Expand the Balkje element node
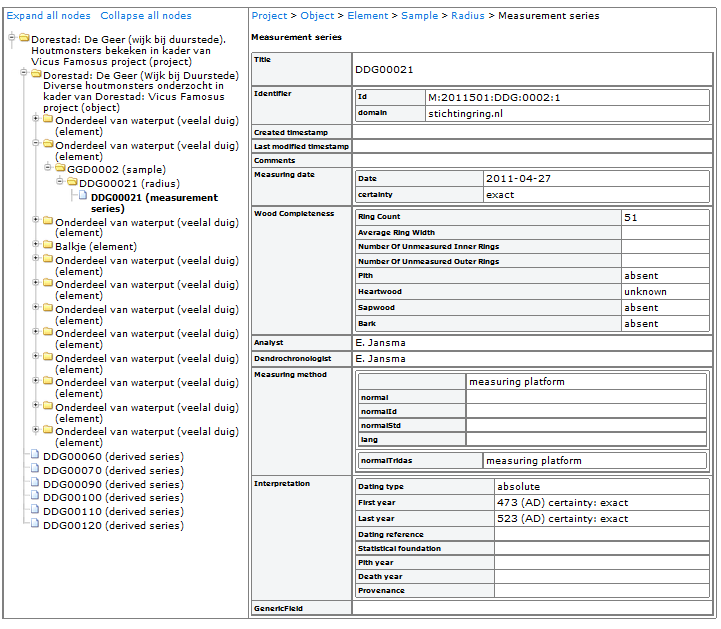The image size is (721, 629). tap(36, 244)
